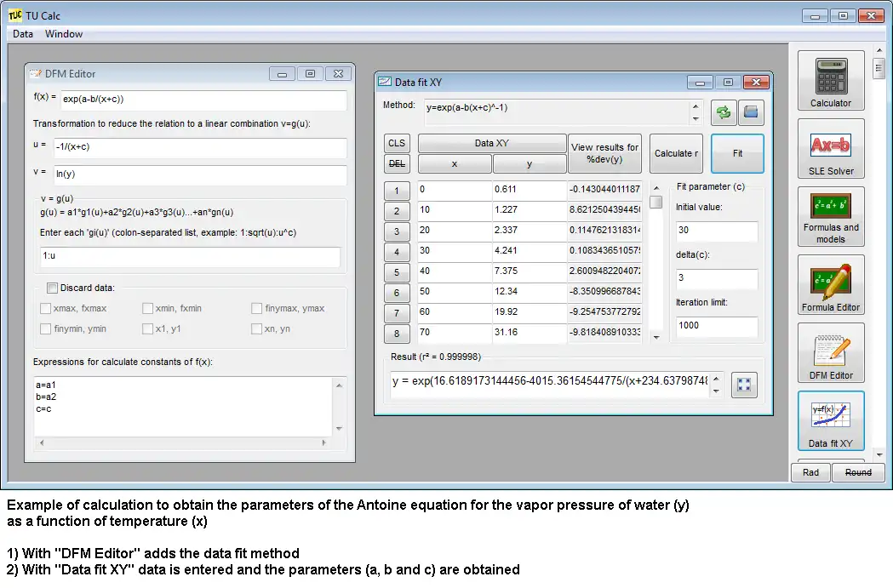Viewport: 893px width, 588px height.
Task: Click TU Calc application title icon
Action: pyautogui.click(x=15, y=15)
